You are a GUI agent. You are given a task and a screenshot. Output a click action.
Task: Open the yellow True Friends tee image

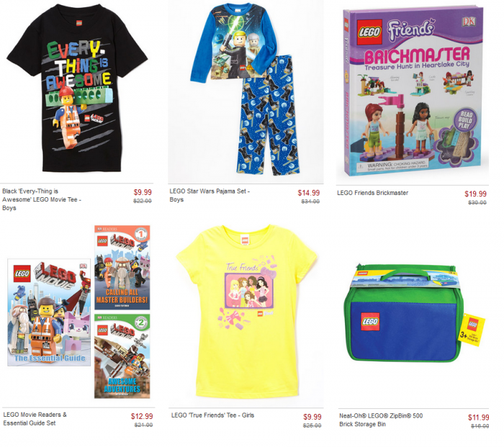pyautogui.click(x=247, y=311)
